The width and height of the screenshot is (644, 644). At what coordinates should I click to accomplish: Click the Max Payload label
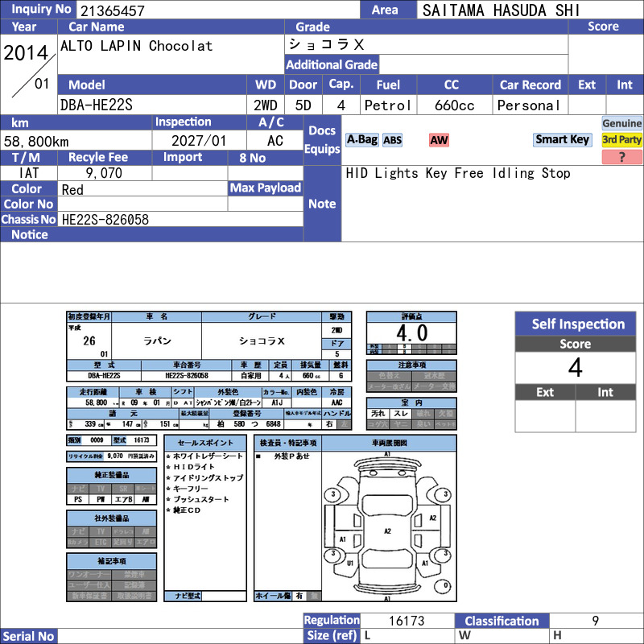pyautogui.click(x=266, y=188)
